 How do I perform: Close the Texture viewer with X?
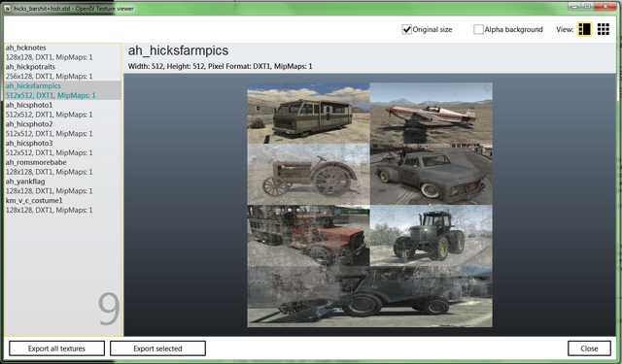click(605, 7)
